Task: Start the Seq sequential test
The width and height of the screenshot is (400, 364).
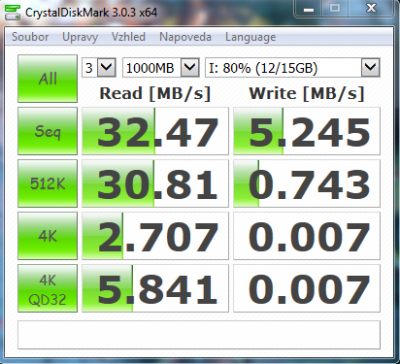Action: (x=48, y=131)
